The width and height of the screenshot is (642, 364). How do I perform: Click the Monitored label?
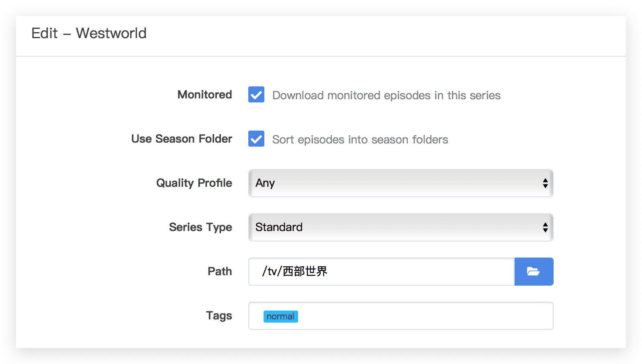coord(205,94)
